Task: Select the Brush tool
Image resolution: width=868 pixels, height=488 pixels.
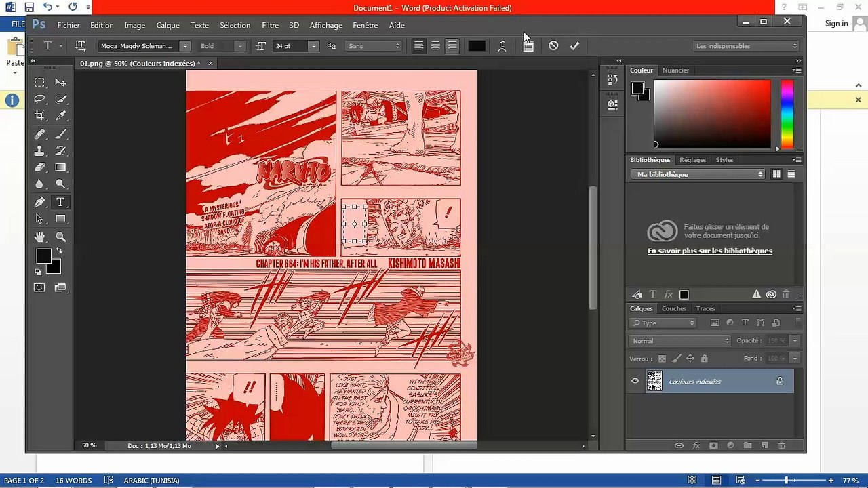Action: coord(60,134)
